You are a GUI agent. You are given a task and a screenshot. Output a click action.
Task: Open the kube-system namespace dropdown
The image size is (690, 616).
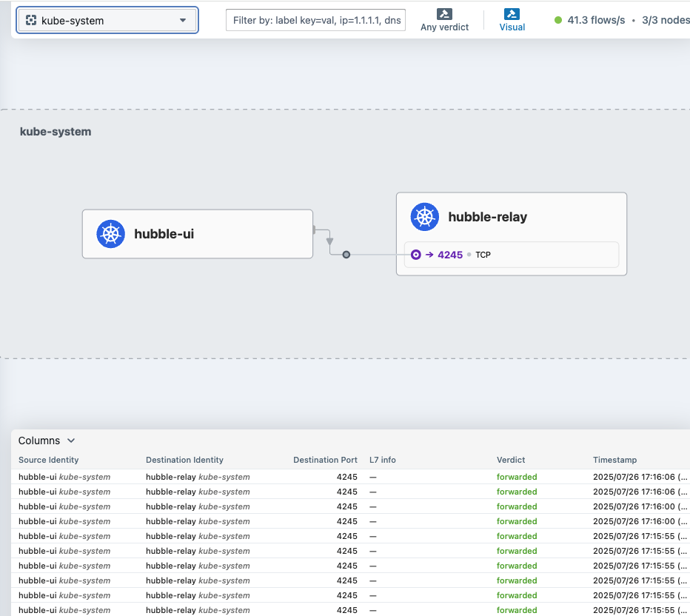pos(107,20)
